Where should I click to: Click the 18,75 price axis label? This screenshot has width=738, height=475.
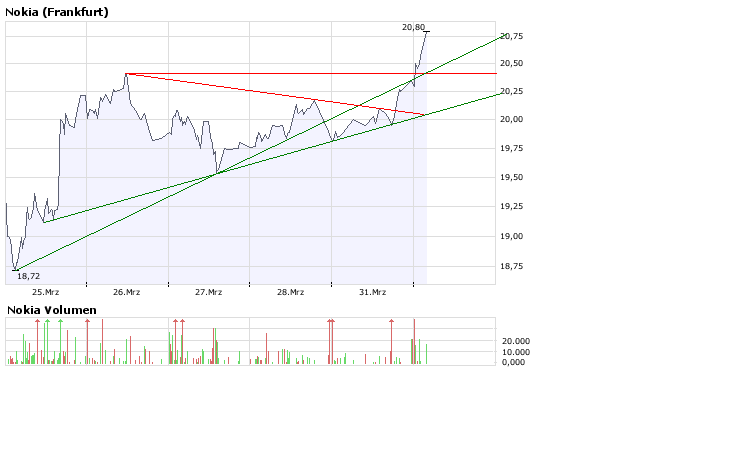(x=512, y=266)
